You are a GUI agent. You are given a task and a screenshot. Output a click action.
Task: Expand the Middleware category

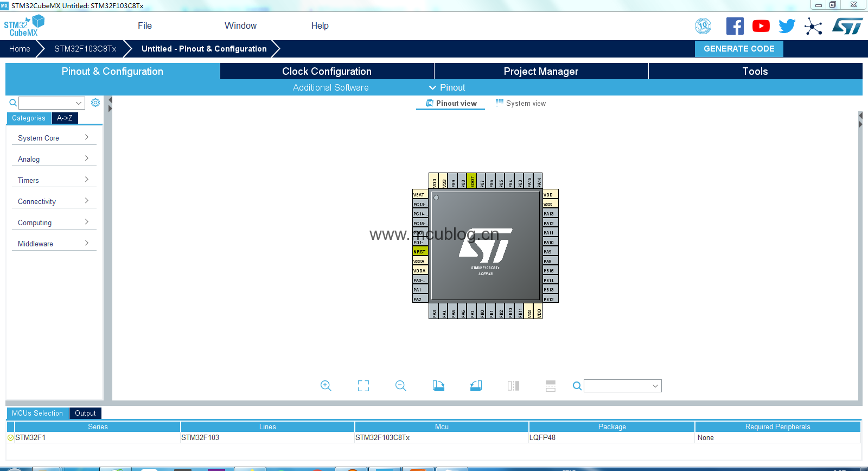pyautogui.click(x=54, y=244)
